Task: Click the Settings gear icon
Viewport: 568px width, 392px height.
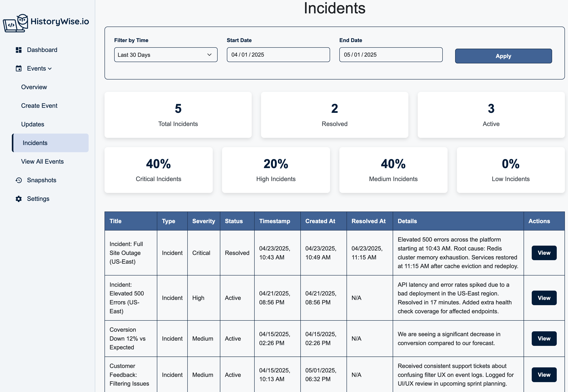Action: coord(18,199)
